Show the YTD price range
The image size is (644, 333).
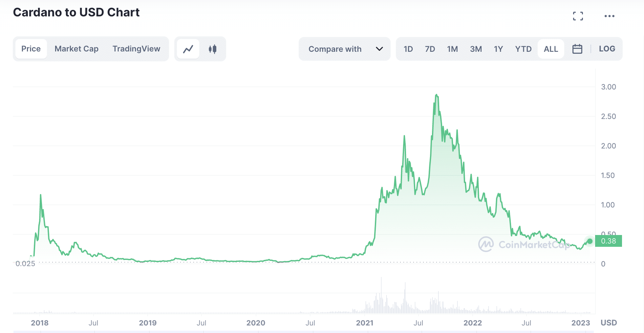pos(523,49)
